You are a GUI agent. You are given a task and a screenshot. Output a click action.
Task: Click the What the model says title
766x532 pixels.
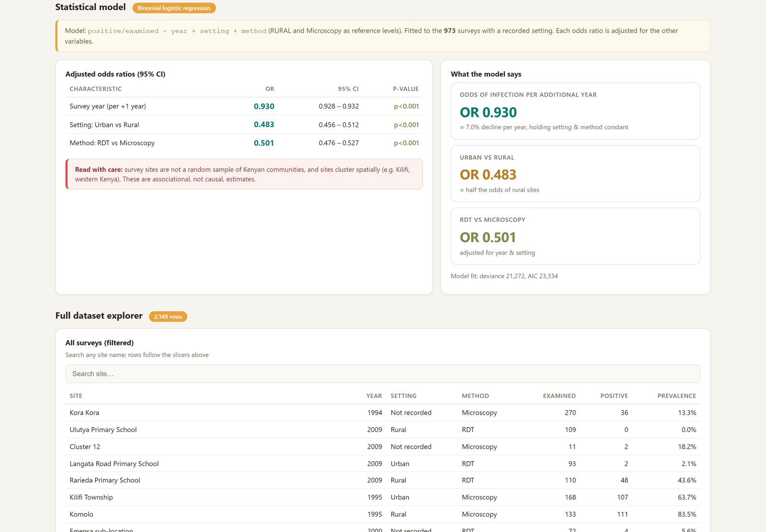tap(486, 74)
